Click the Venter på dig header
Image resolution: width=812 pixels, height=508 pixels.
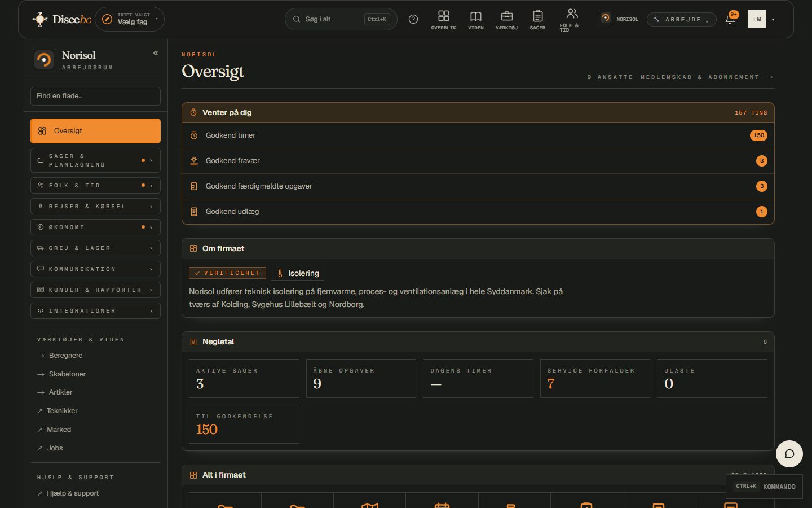[x=478, y=113]
